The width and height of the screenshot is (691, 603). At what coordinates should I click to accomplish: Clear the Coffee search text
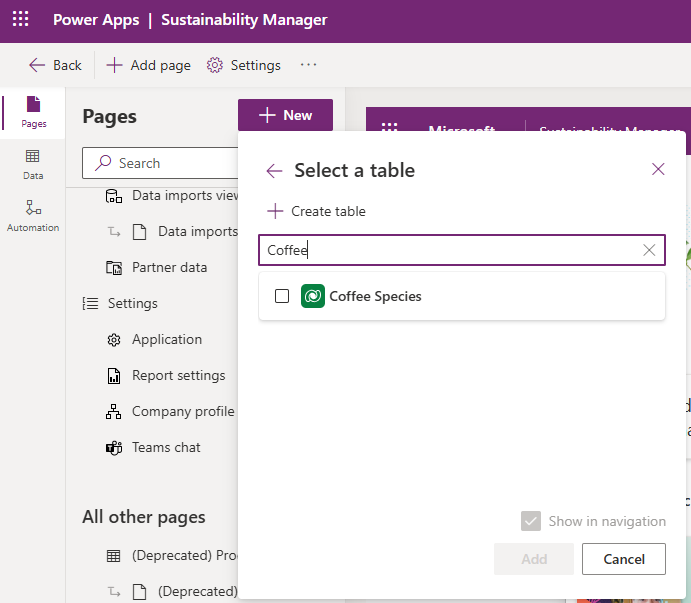coord(649,250)
